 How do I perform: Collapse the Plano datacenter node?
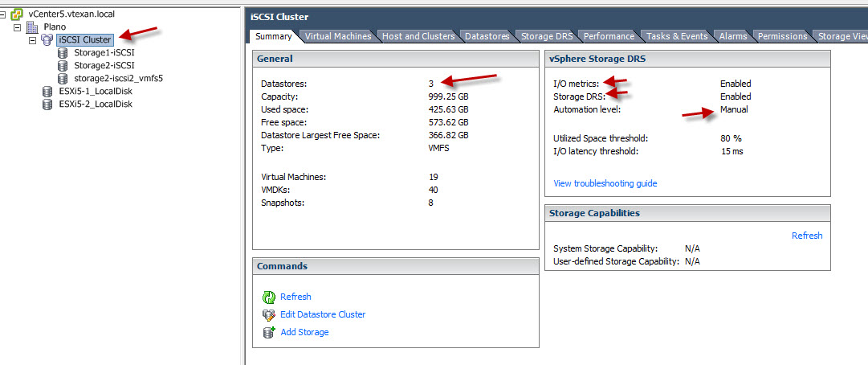[17, 27]
